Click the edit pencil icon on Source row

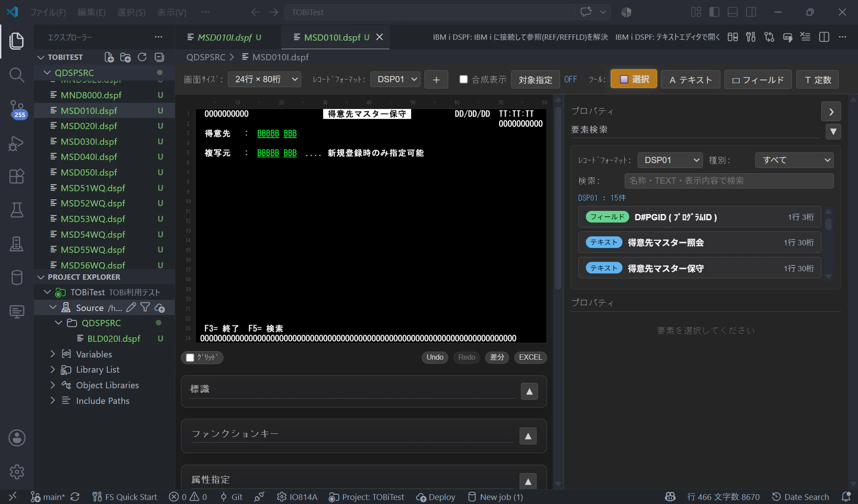coord(131,307)
